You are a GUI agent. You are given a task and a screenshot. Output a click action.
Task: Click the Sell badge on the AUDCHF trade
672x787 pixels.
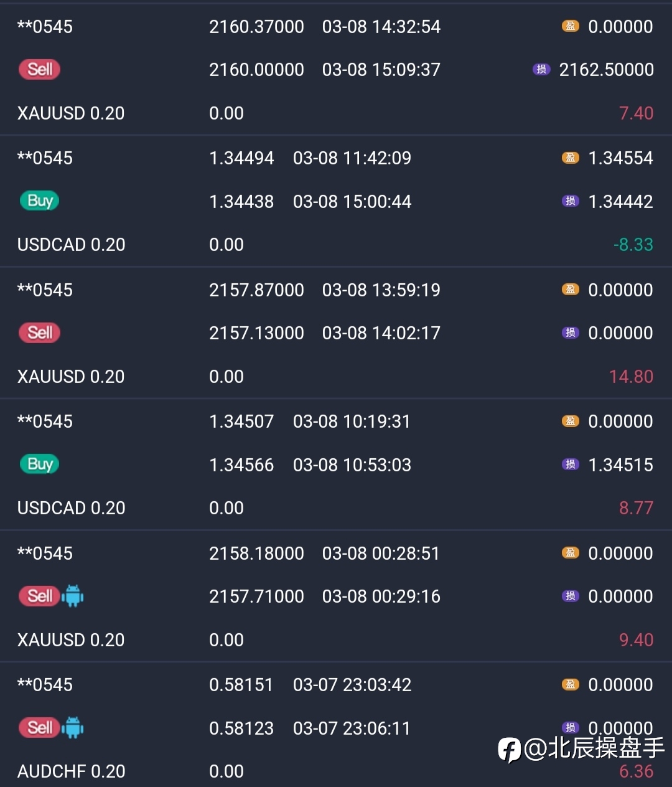click(x=39, y=728)
